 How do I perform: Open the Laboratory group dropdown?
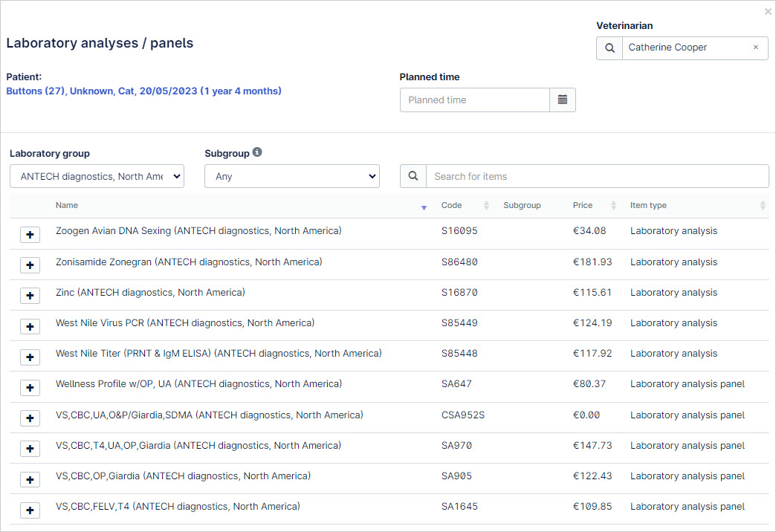(x=97, y=176)
